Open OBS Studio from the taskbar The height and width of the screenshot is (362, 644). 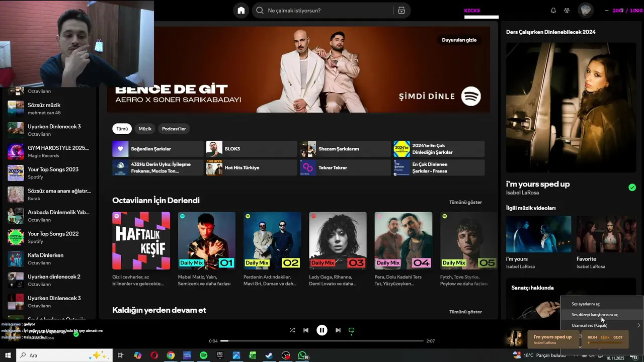(x=286, y=355)
